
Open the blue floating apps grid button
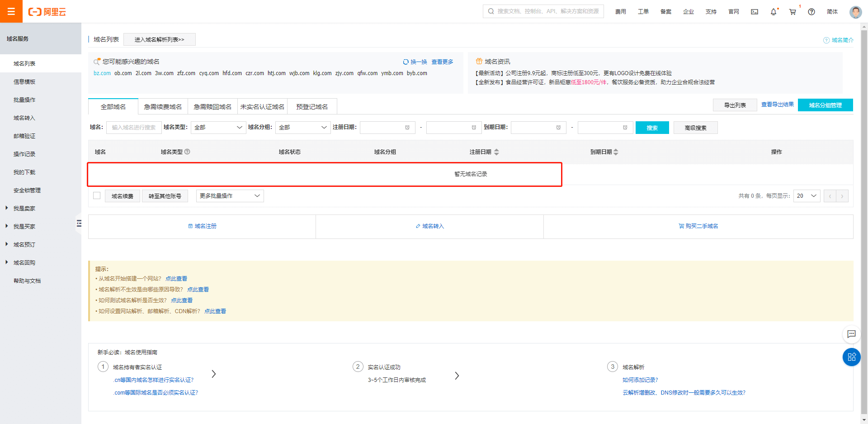click(x=851, y=357)
